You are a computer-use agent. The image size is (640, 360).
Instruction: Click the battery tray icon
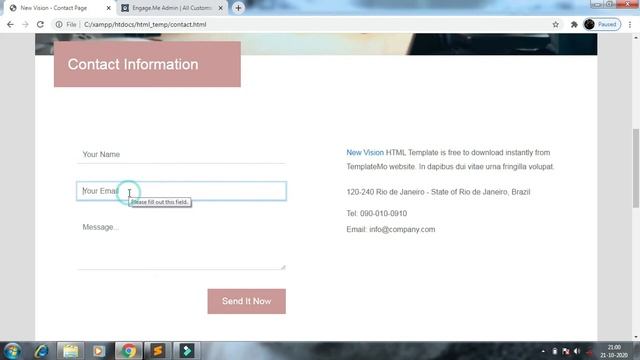pos(555,351)
